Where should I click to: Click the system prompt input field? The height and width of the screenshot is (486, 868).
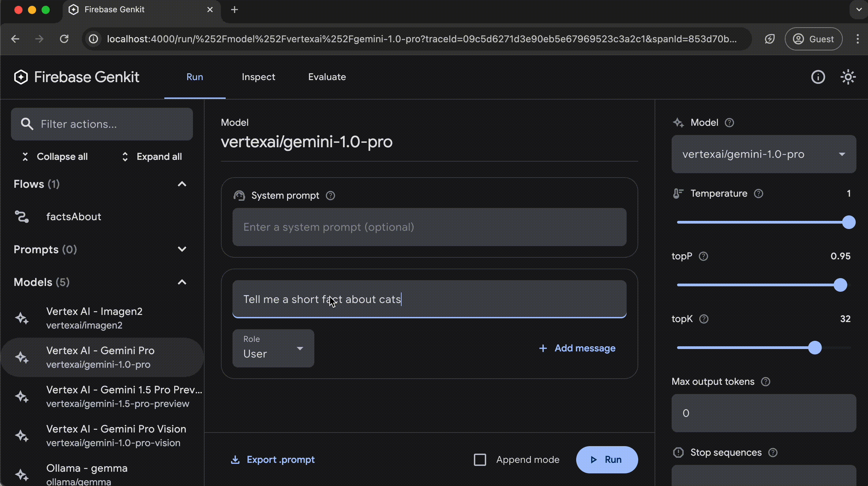pos(429,227)
